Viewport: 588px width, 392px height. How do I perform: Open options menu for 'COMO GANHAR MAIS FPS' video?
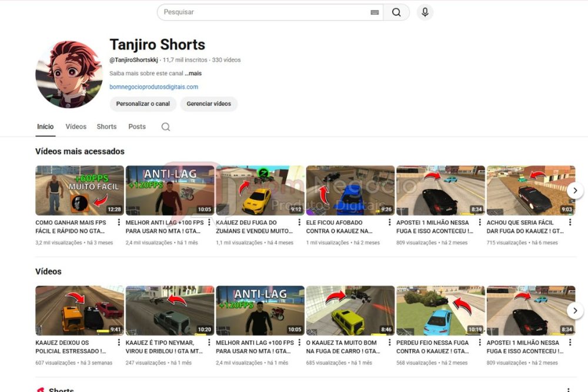(x=119, y=223)
